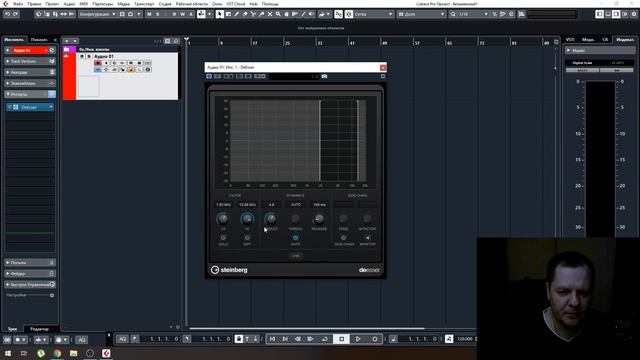Toggle DeEsser filter SOLO button
This screenshot has width=640, height=360.
(x=223, y=238)
